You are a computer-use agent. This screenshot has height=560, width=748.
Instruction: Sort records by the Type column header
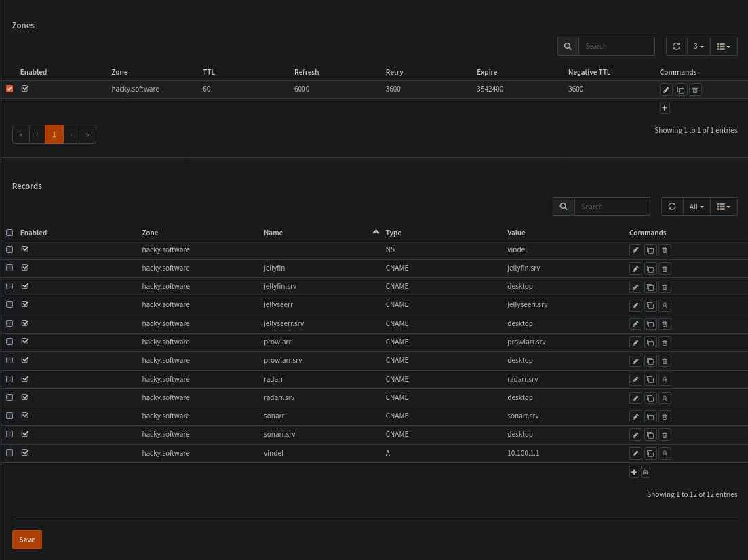(x=393, y=233)
